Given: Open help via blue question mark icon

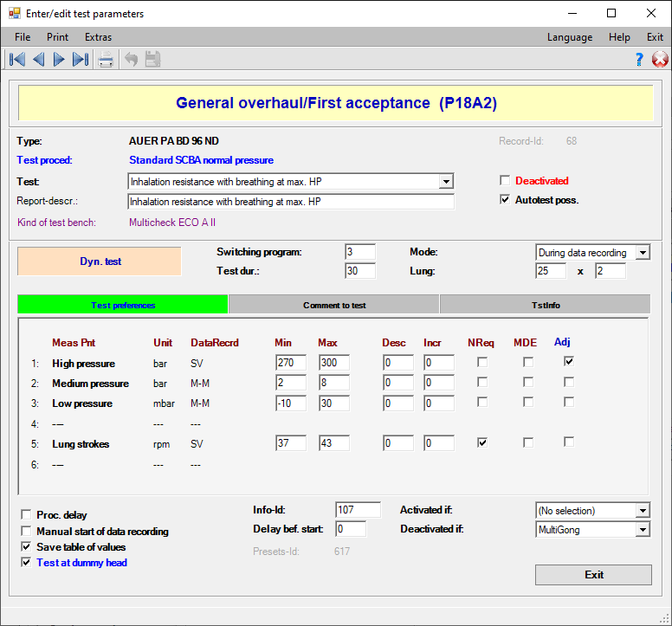Looking at the screenshot, I should [639, 60].
